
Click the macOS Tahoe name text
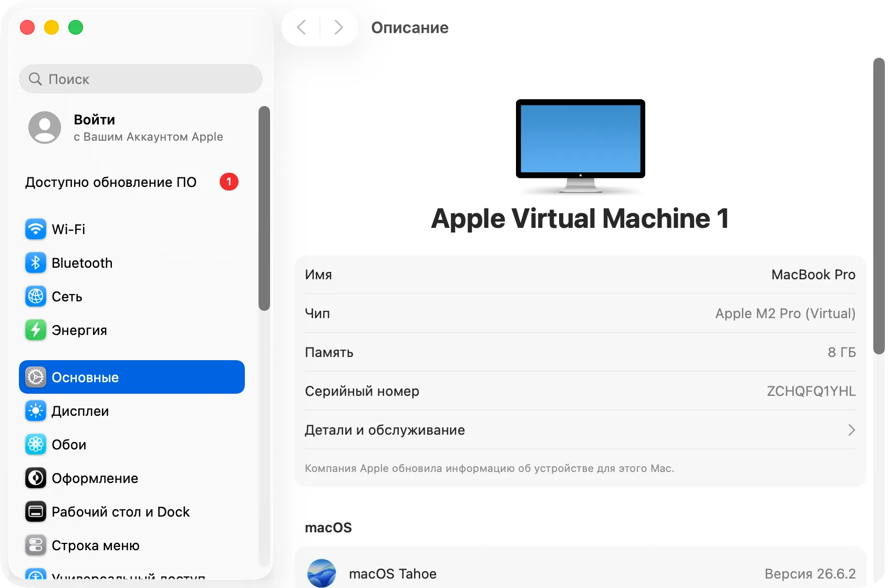(393, 574)
